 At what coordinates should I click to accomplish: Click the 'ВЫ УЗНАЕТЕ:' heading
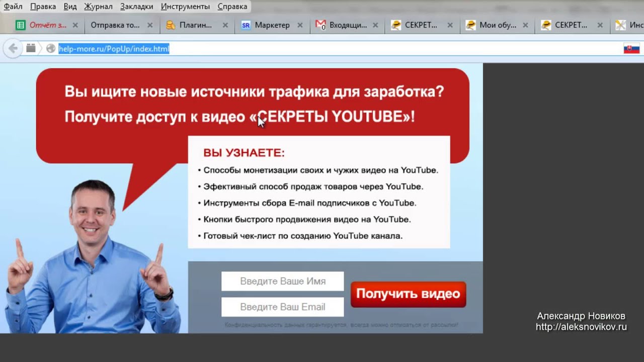(244, 153)
